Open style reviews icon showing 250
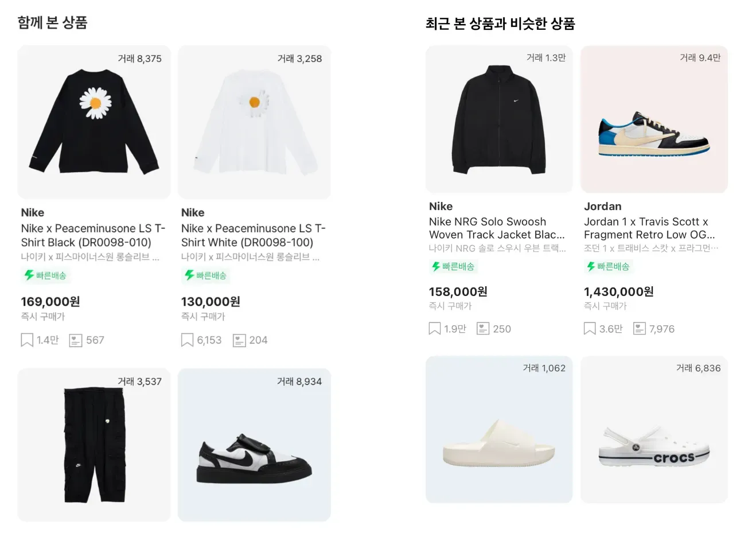756x537 pixels. (484, 329)
